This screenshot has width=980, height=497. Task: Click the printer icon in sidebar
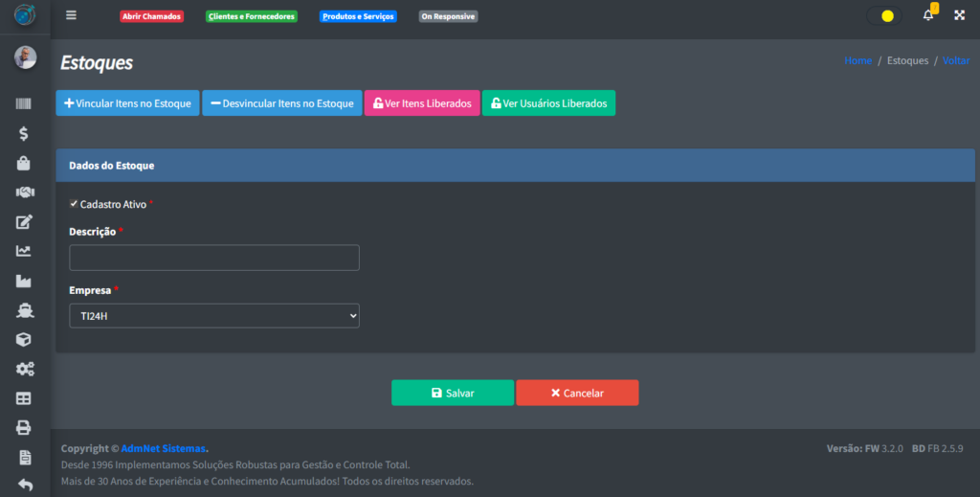point(24,427)
